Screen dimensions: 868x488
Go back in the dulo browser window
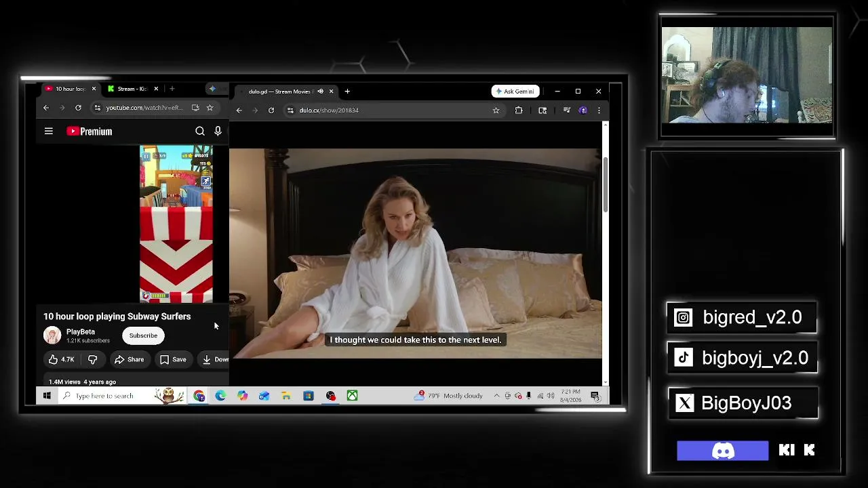239,110
